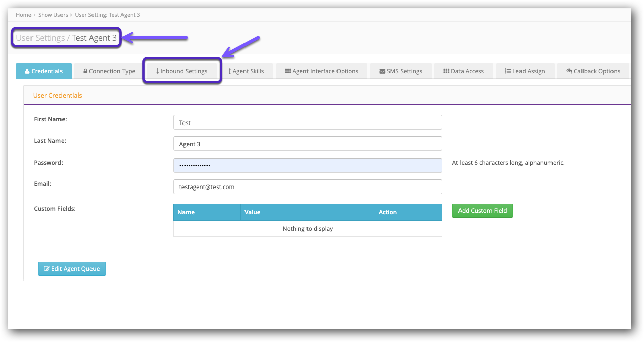
Task: Click the First Name input field
Action: (308, 122)
